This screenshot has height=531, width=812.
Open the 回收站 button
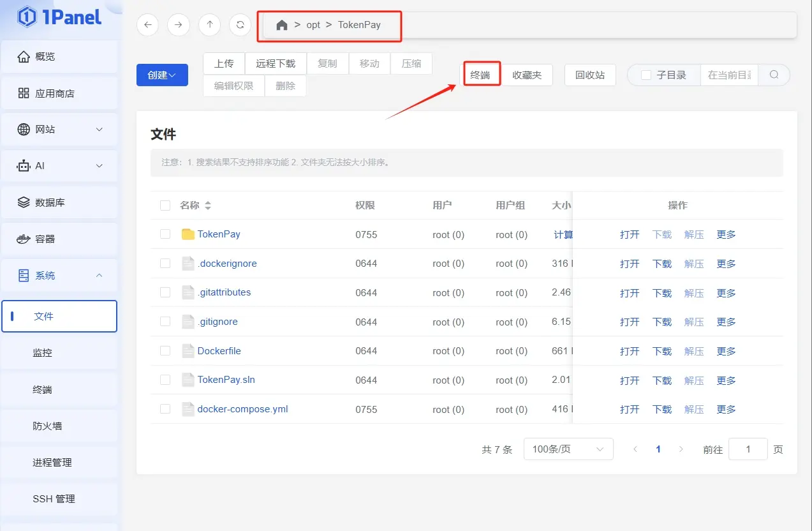click(x=590, y=75)
